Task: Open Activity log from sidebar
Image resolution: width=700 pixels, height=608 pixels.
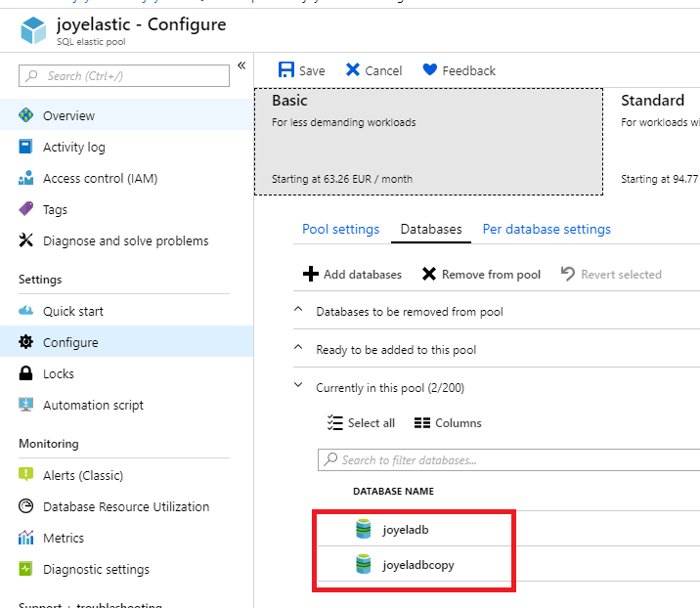Action: pyautogui.click(x=73, y=147)
